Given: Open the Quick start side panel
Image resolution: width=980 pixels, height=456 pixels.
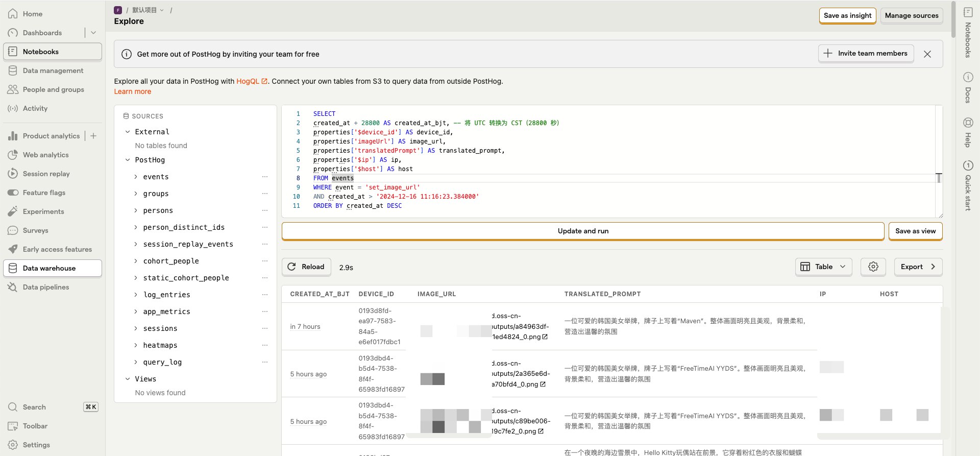Looking at the screenshot, I should click(x=968, y=166).
